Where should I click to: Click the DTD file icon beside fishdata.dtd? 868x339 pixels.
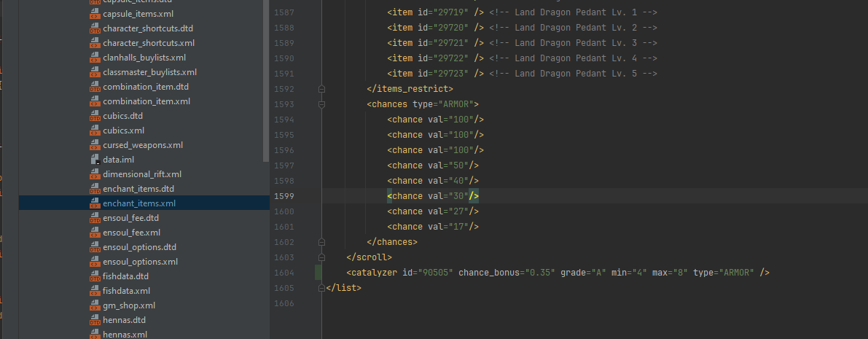[94, 276]
